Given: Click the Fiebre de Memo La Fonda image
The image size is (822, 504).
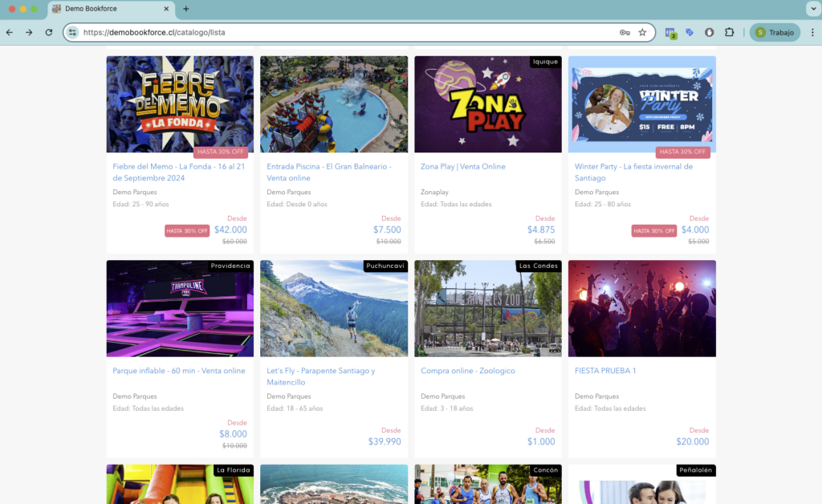Looking at the screenshot, I should (180, 104).
